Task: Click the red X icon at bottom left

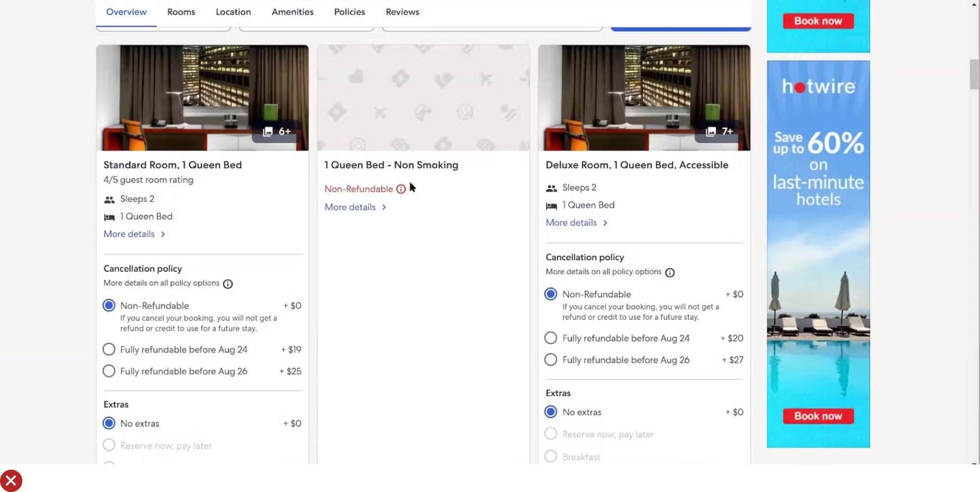Action: (x=11, y=481)
